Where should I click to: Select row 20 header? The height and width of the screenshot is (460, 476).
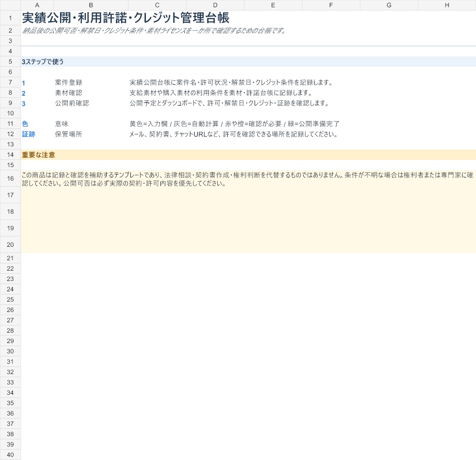coord(10,245)
